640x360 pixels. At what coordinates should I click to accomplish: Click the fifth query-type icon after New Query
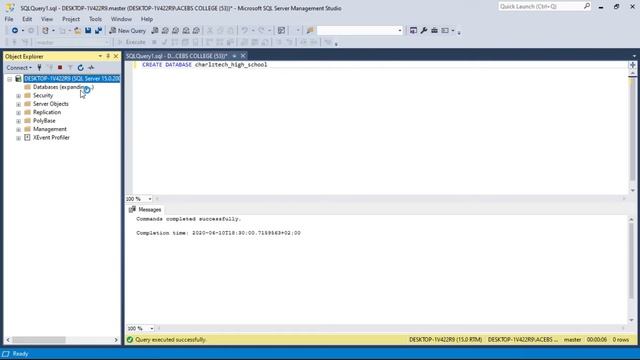(x=196, y=31)
